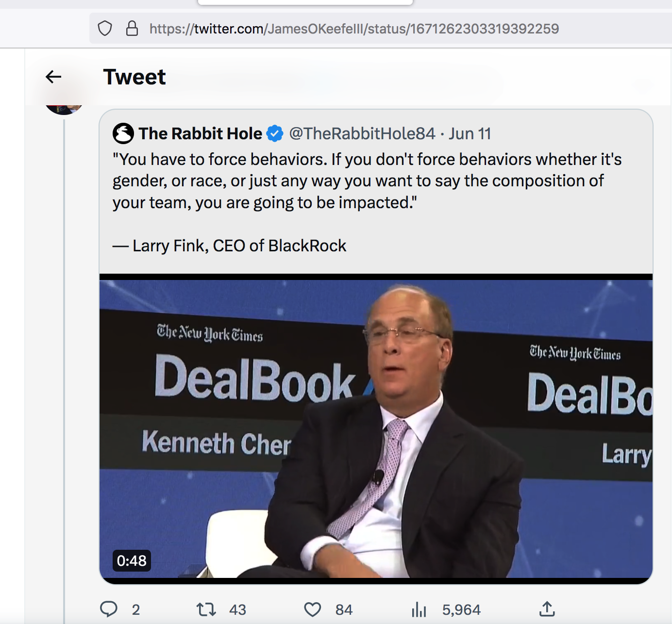Image resolution: width=672 pixels, height=624 pixels.
Task: Open the tweet author's partially hidden avatar
Action: tap(64, 109)
